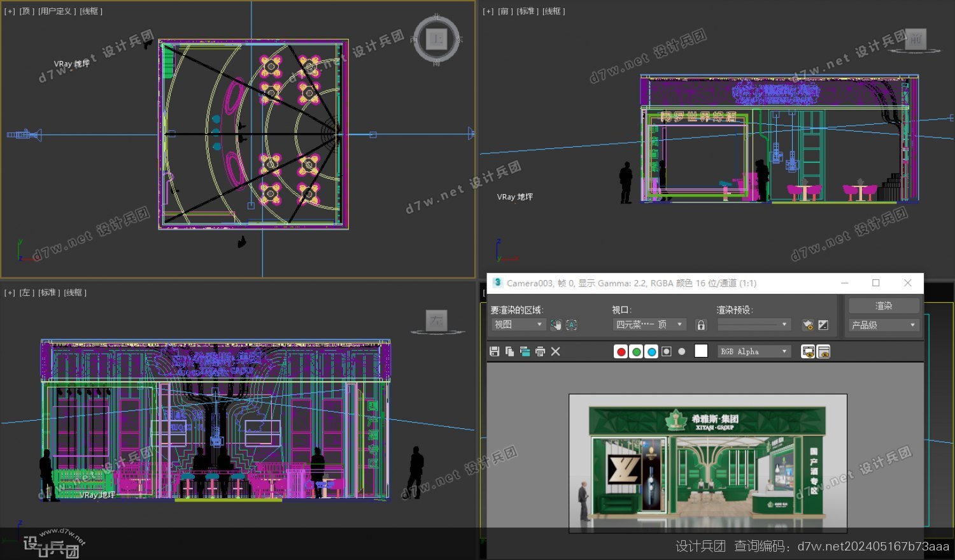Viewport: 955px width, 560px height.
Task: Click the white color swatch
Action: 701,351
